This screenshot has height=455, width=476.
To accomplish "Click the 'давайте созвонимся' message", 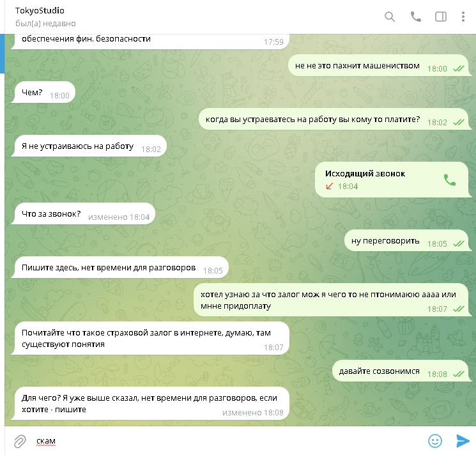I will point(401,371).
